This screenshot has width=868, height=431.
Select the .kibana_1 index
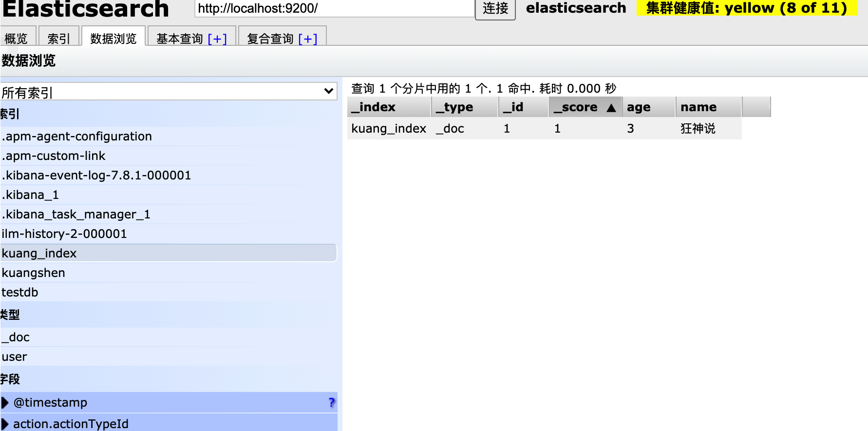pos(169,195)
